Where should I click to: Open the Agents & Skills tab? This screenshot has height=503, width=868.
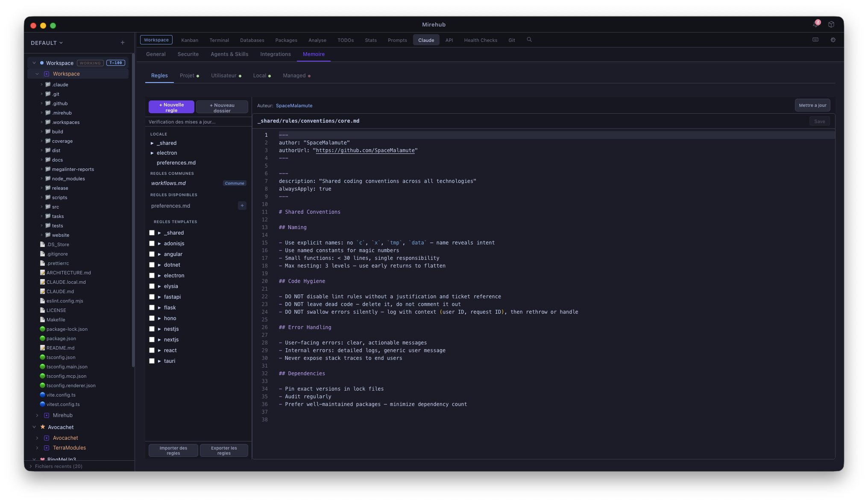click(229, 54)
